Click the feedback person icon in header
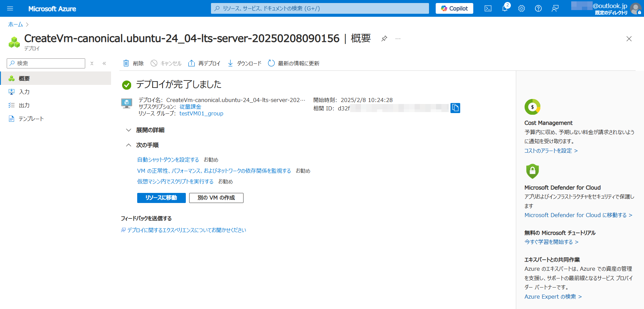Image resolution: width=644 pixels, height=309 pixels. coord(555,8)
